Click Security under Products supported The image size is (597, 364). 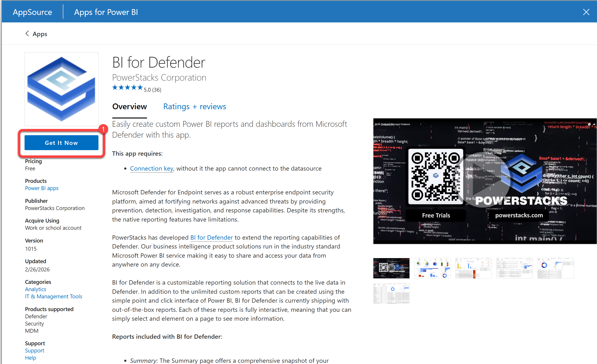pyautogui.click(x=34, y=324)
